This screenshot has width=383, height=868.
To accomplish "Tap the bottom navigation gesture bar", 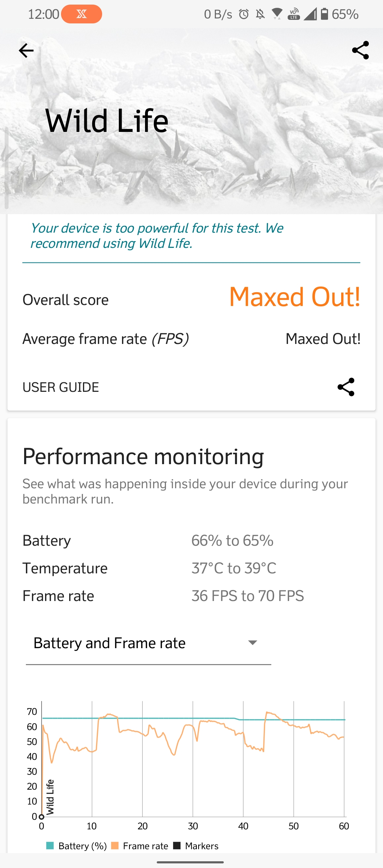I will pyautogui.click(x=190, y=862).
